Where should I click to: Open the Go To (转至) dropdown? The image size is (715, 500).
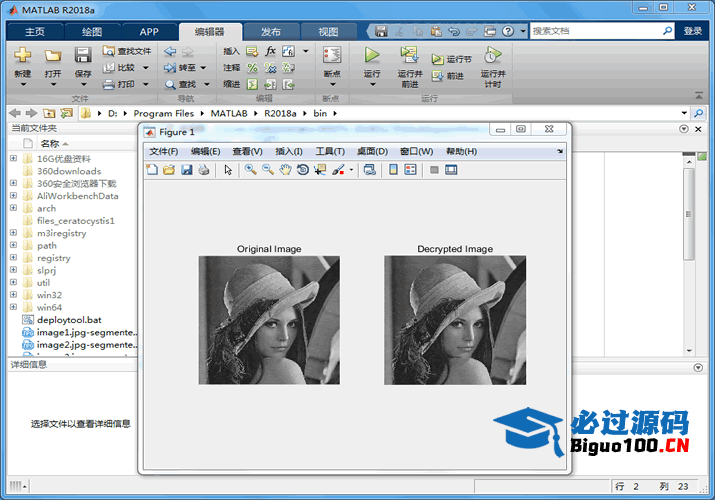point(203,68)
